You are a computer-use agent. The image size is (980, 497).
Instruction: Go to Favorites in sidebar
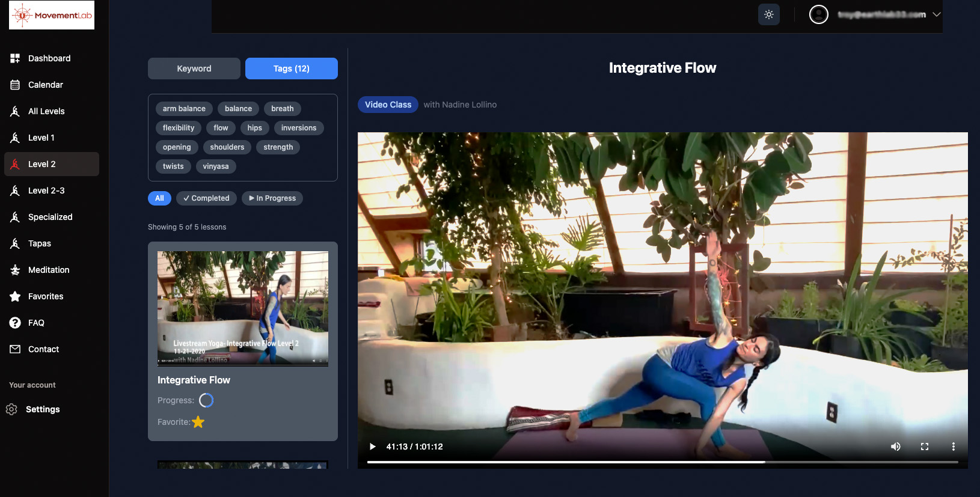pos(46,296)
